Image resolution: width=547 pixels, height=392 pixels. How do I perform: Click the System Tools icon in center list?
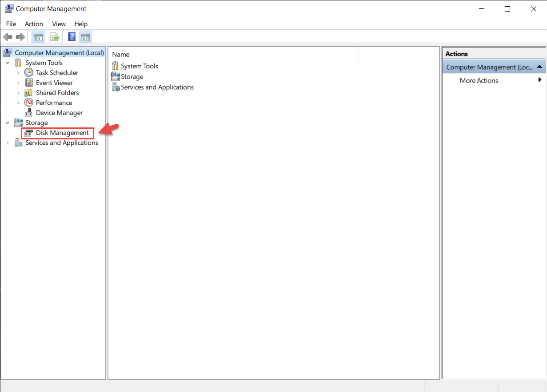[115, 66]
